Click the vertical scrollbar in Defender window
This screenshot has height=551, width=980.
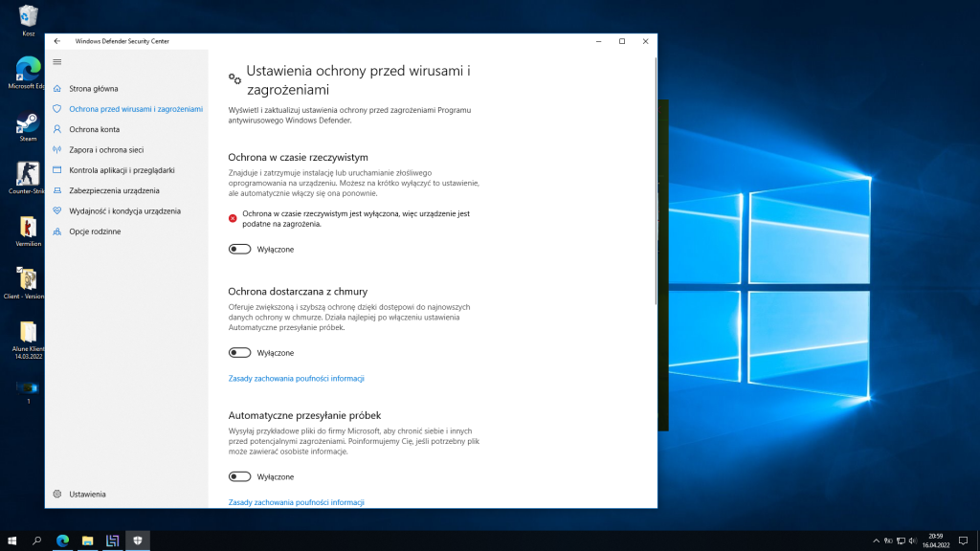pos(655,181)
